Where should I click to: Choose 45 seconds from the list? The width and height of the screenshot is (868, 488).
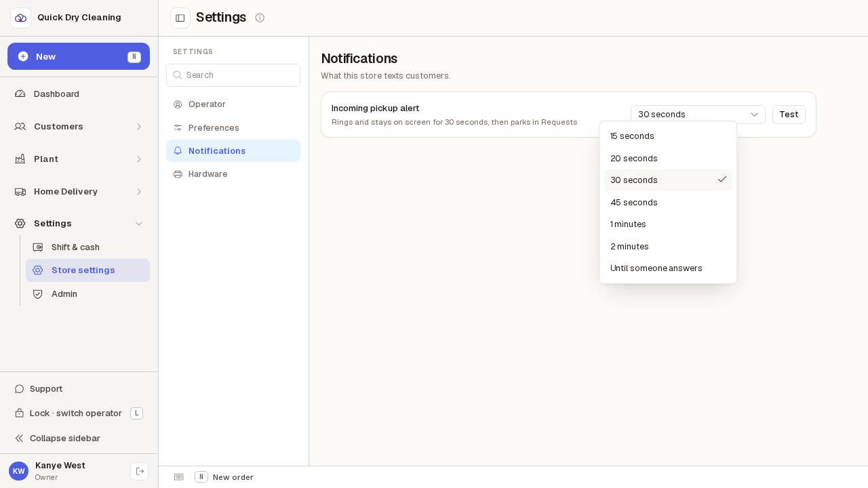[x=668, y=203]
